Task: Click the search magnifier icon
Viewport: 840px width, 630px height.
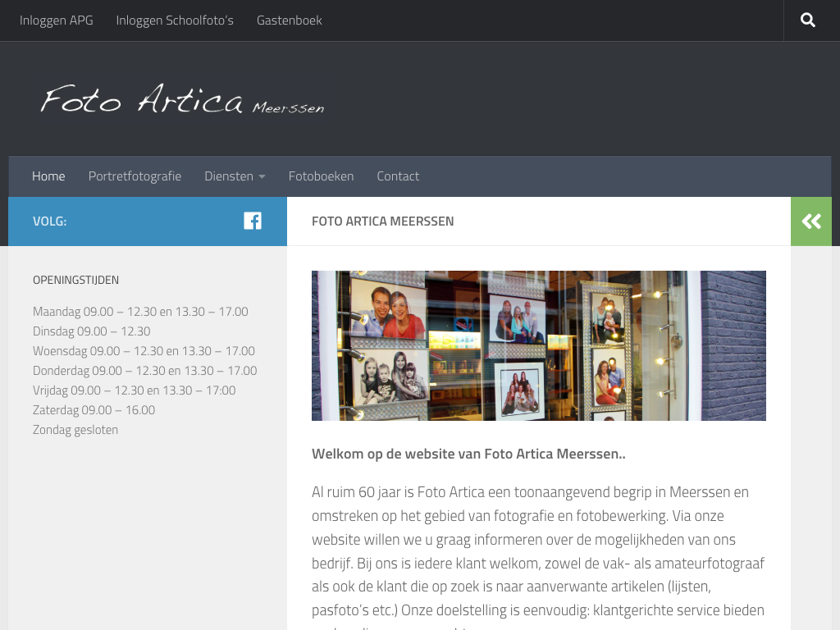Action: tap(808, 21)
